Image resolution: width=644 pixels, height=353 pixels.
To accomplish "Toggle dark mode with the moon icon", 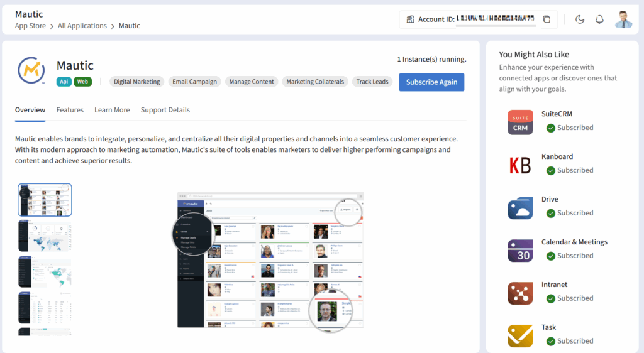I will tap(580, 19).
